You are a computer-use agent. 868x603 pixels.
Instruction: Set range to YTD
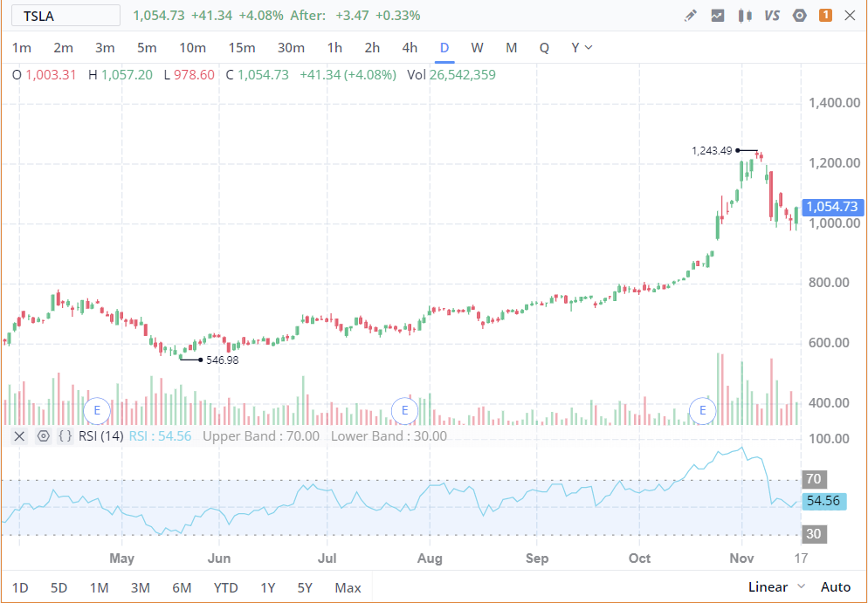226,587
